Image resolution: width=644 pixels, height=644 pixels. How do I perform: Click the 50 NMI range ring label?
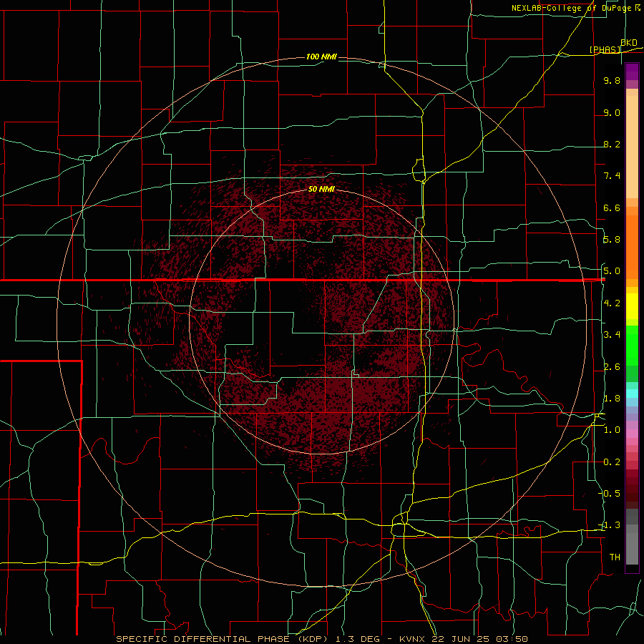pyautogui.click(x=321, y=189)
